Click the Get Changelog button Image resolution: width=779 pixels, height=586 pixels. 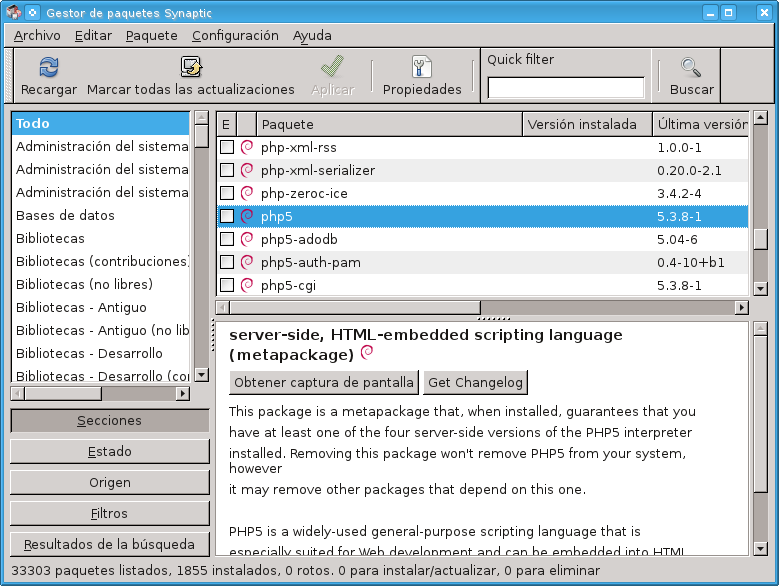475,382
